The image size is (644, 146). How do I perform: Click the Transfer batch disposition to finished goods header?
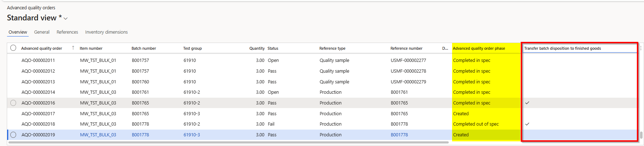pos(562,48)
